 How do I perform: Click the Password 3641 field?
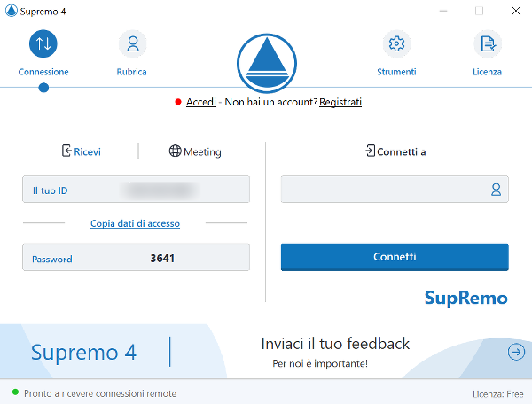click(x=136, y=257)
